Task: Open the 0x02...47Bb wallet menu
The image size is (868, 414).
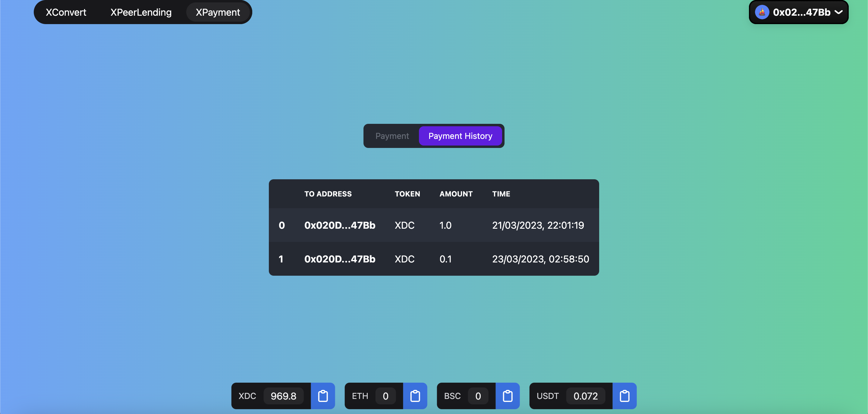Action: [x=801, y=12]
